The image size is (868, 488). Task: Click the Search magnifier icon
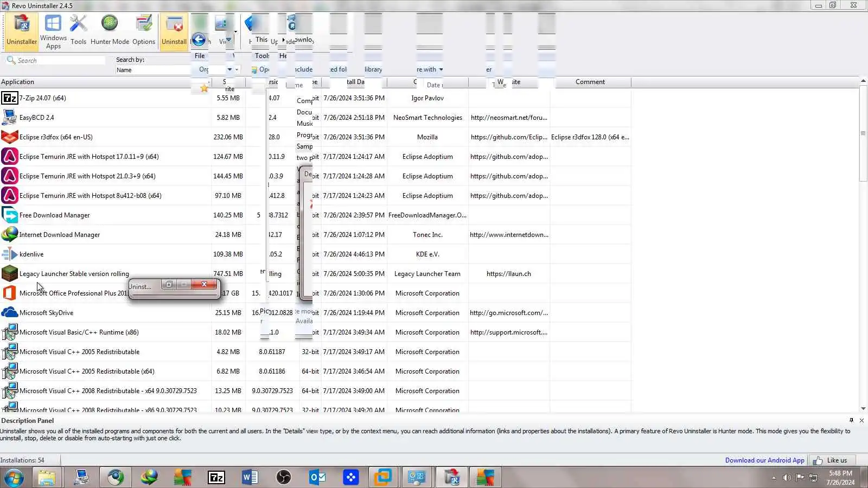11,60
